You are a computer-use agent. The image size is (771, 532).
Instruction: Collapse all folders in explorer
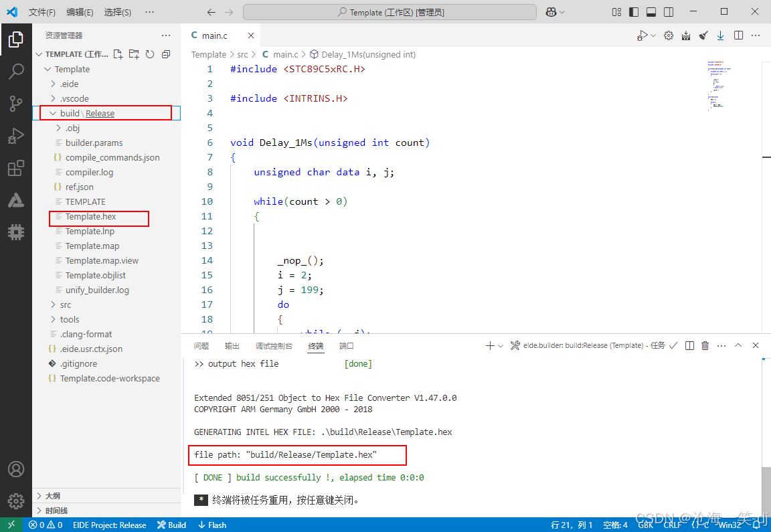point(166,54)
